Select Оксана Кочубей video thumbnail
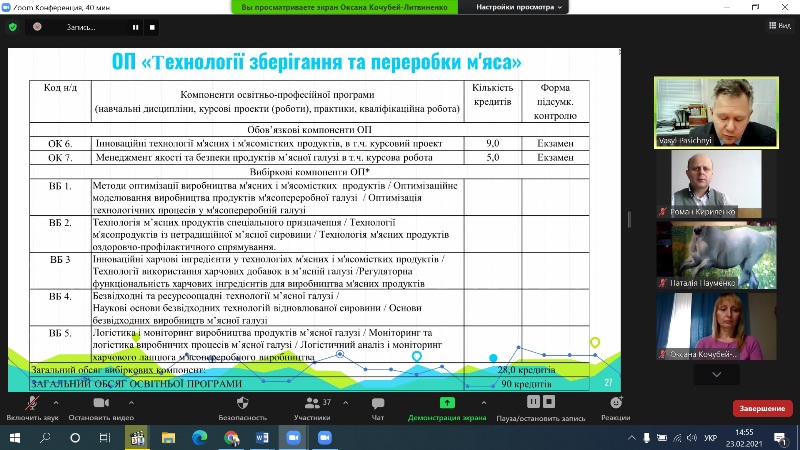This screenshot has width=800, height=450. (x=716, y=326)
